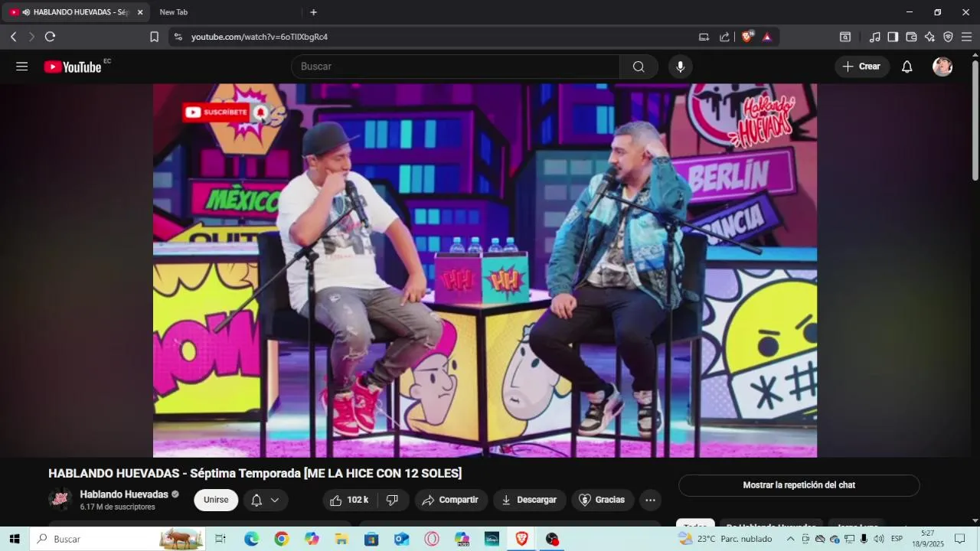Close the HABLANDO HUEVADAS tab
Image resolution: width=980 pixels, height=551 pixels.
140,12
